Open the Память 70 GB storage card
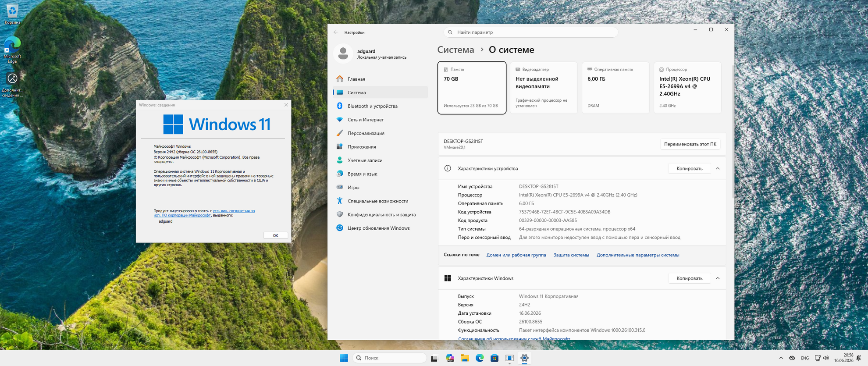Viewport: 868px width, 366px height. click(472, 88)
